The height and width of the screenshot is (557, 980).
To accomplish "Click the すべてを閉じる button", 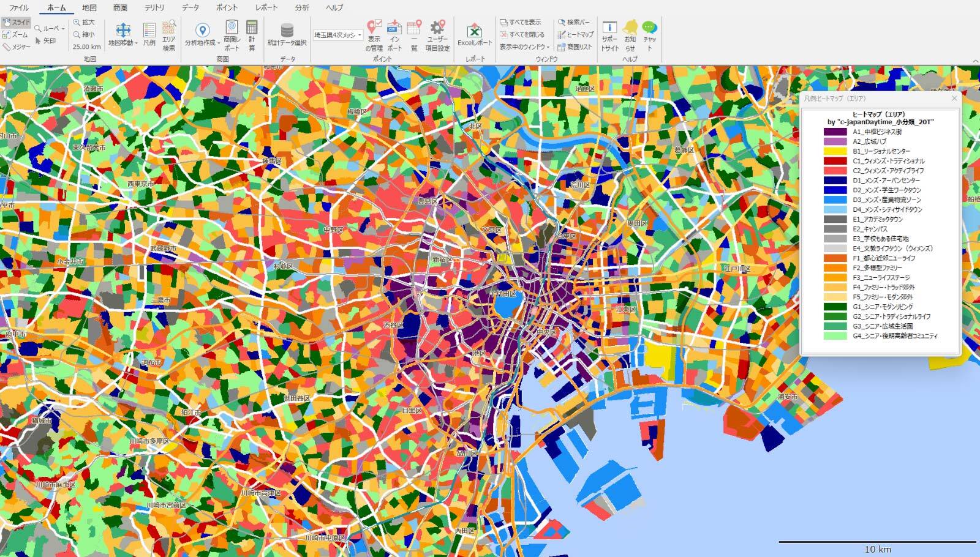I will click(x=521, y=35).
